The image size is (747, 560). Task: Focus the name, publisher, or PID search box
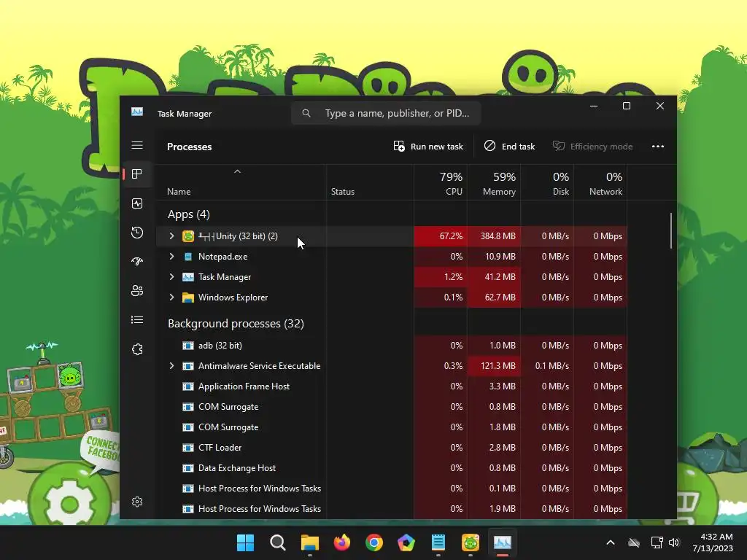(386, 113)
